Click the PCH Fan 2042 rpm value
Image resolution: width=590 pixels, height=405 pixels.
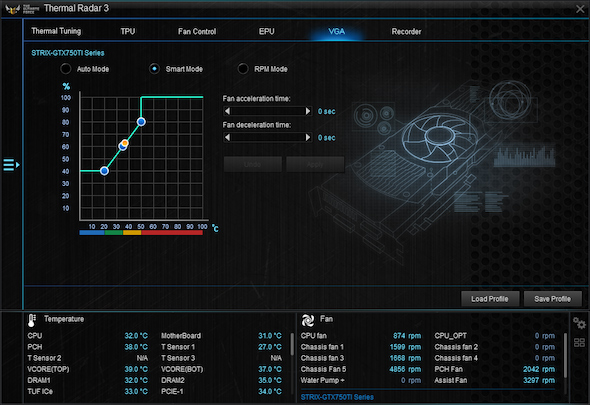539,369
